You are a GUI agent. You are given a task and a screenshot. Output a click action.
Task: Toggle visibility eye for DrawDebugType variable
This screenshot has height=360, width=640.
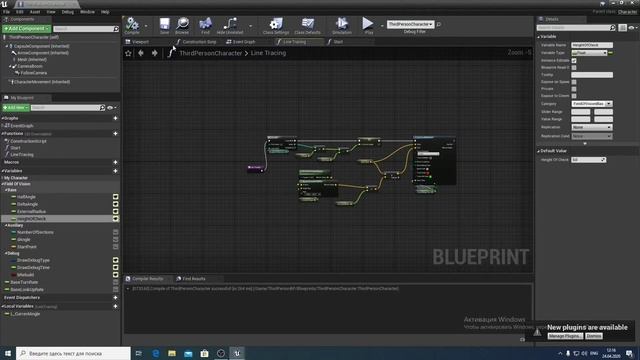116,260
